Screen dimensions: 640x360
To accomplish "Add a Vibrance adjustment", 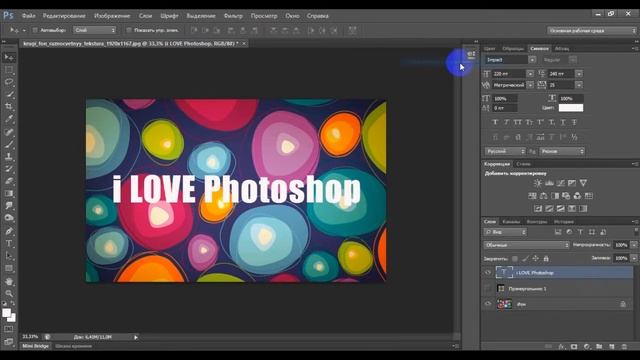I will pyautogui.click(x=583, y=183).
